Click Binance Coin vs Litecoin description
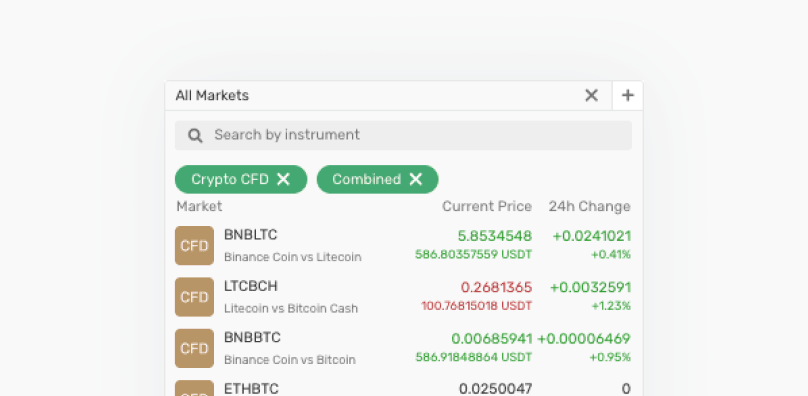The height and width of the screenshot is (396, 808). point(292,257)
